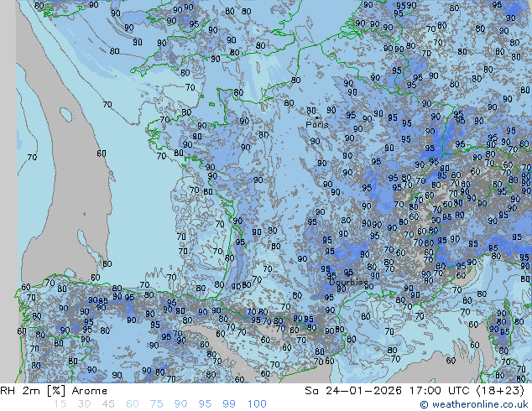Select the black dot marking Paris
This screenshot has height=411, width=532.
click(317, 117)
